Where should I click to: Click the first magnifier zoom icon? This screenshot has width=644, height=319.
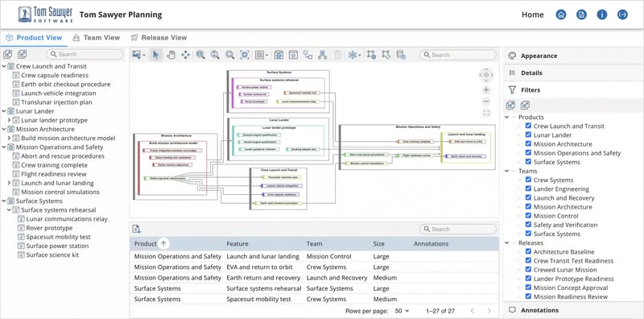click(200, 55)
